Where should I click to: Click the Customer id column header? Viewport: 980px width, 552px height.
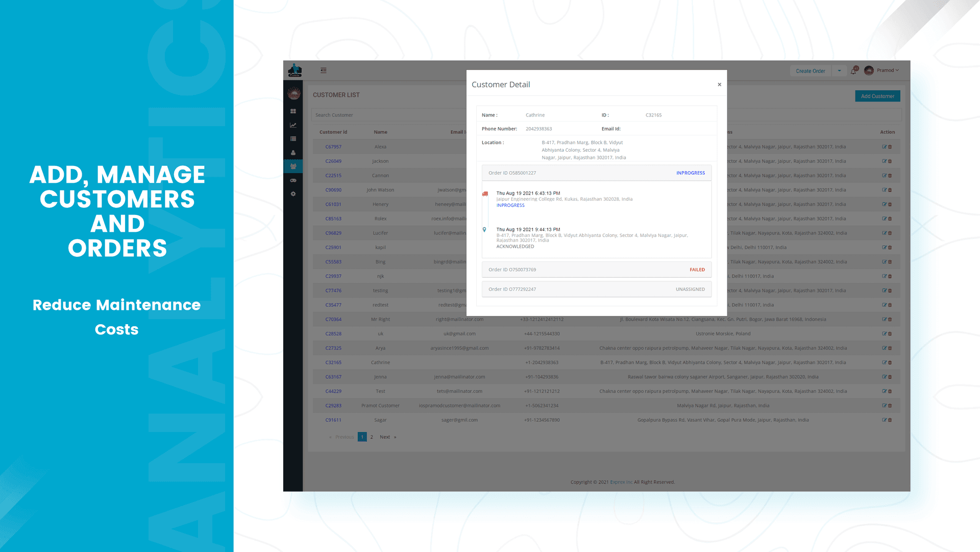click(333, 132)
